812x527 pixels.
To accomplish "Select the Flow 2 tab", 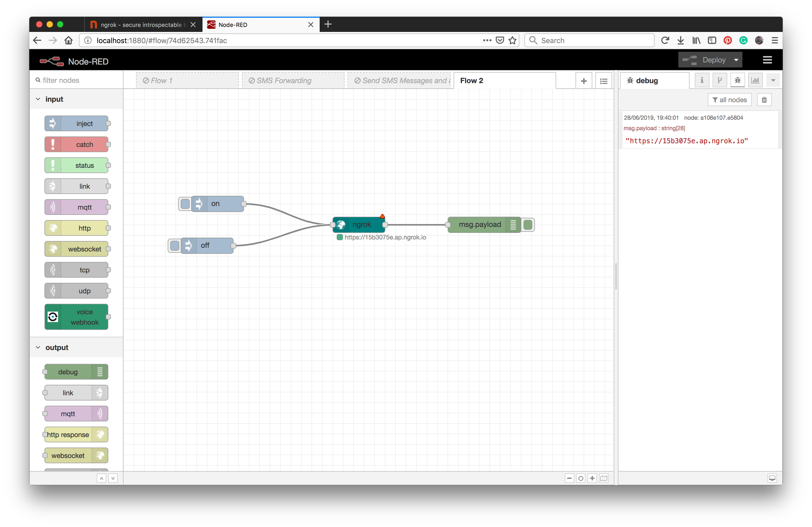I will tap(505, 81).
